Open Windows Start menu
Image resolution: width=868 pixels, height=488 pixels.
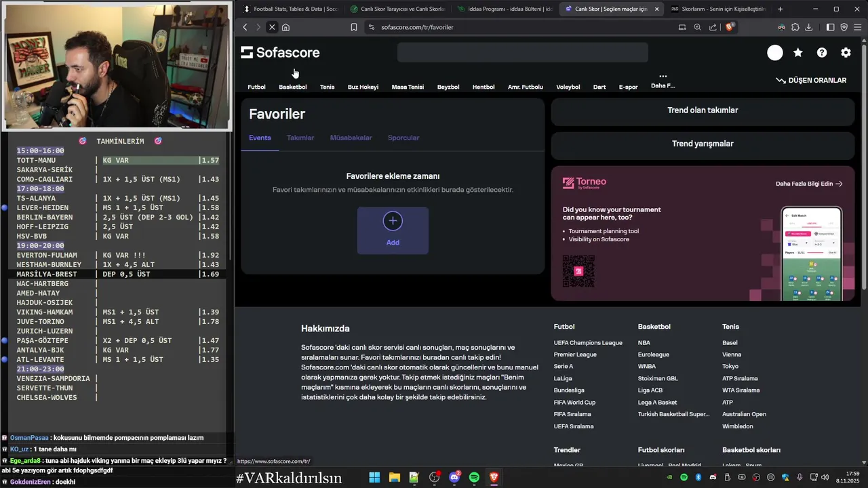(x=374, y=478)
